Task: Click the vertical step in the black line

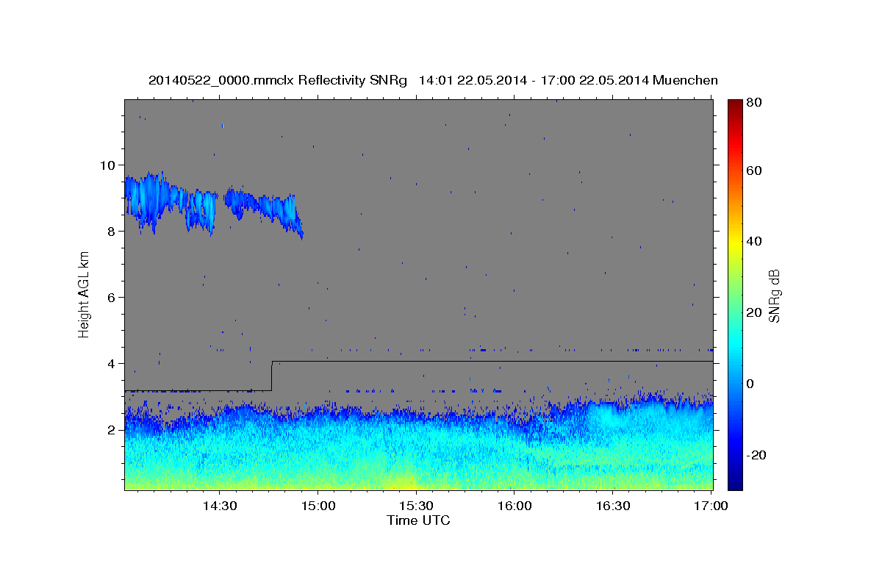Action: pyautogui.click(x=272, y=376)
